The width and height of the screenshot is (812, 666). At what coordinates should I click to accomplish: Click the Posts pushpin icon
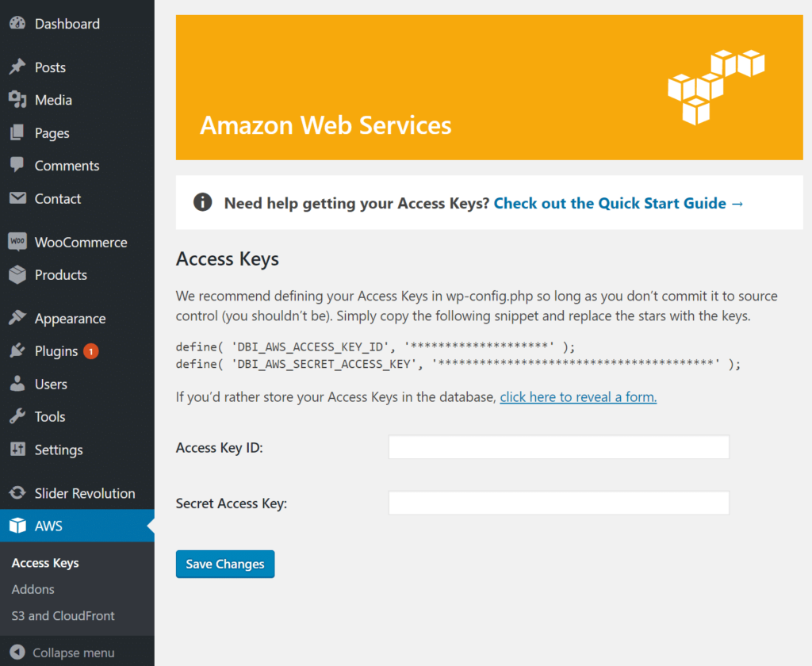point(17,67)
